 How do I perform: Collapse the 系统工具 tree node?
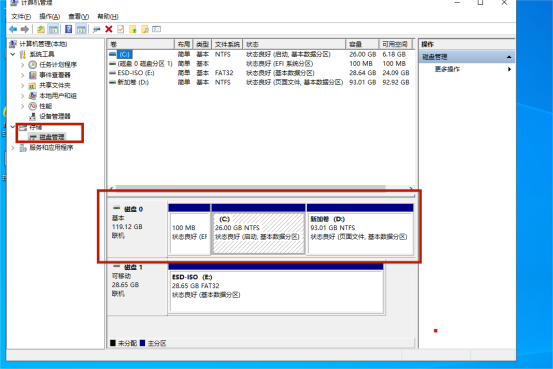(13, 54)
